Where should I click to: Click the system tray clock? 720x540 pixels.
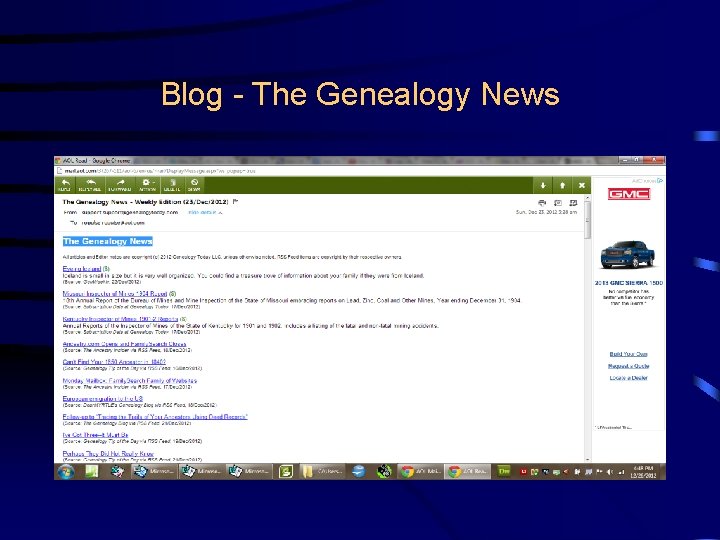tap(643, 472)
